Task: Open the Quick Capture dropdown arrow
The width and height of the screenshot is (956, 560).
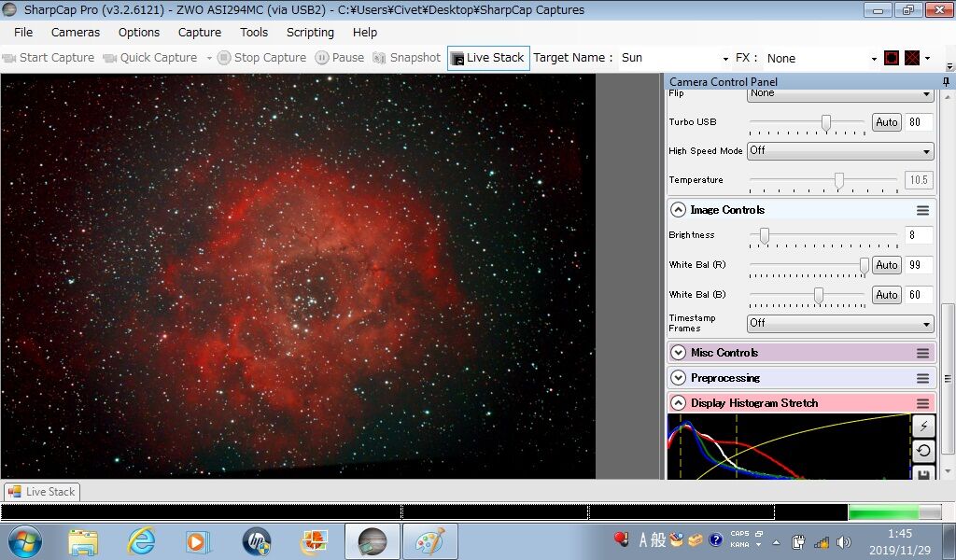Action: click(x=208, y=58)
